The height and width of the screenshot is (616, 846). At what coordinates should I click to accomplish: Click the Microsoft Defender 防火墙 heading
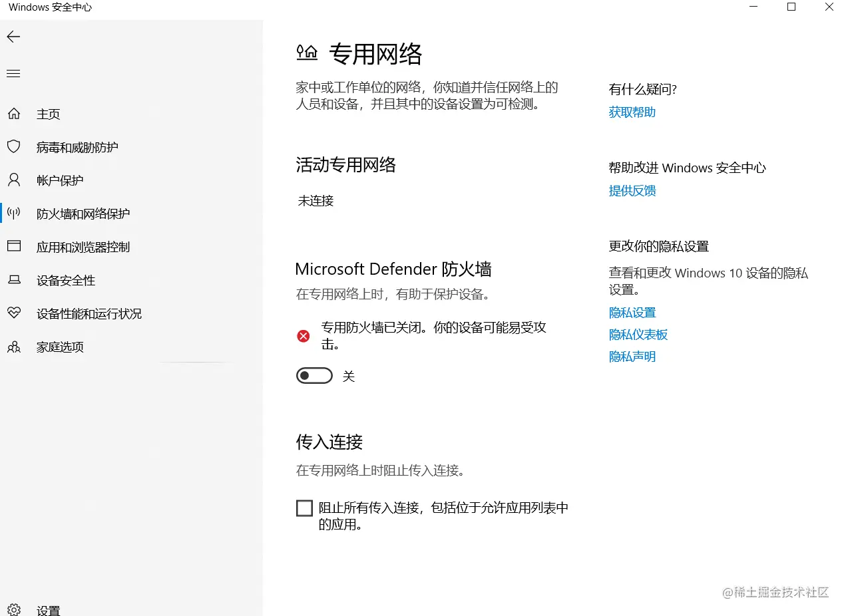click(393, 269)
